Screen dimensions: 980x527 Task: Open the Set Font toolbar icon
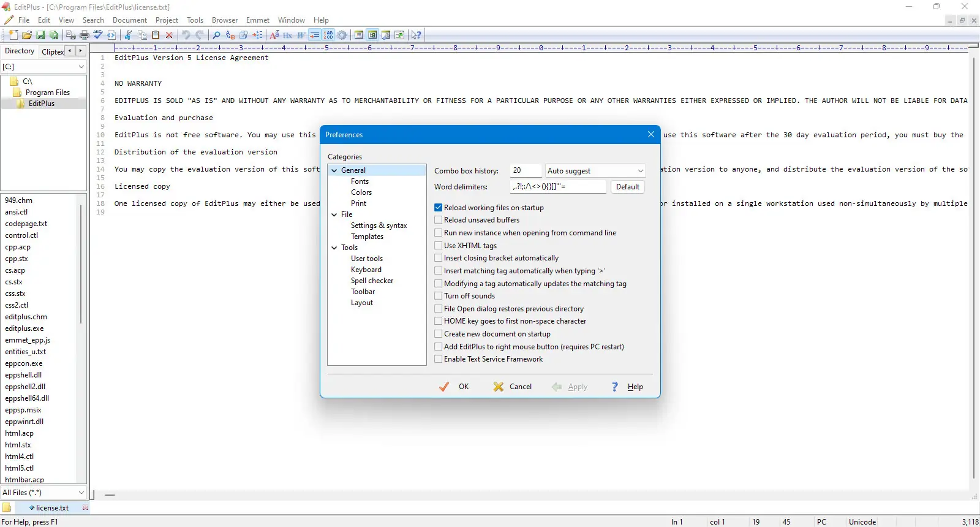274,35
